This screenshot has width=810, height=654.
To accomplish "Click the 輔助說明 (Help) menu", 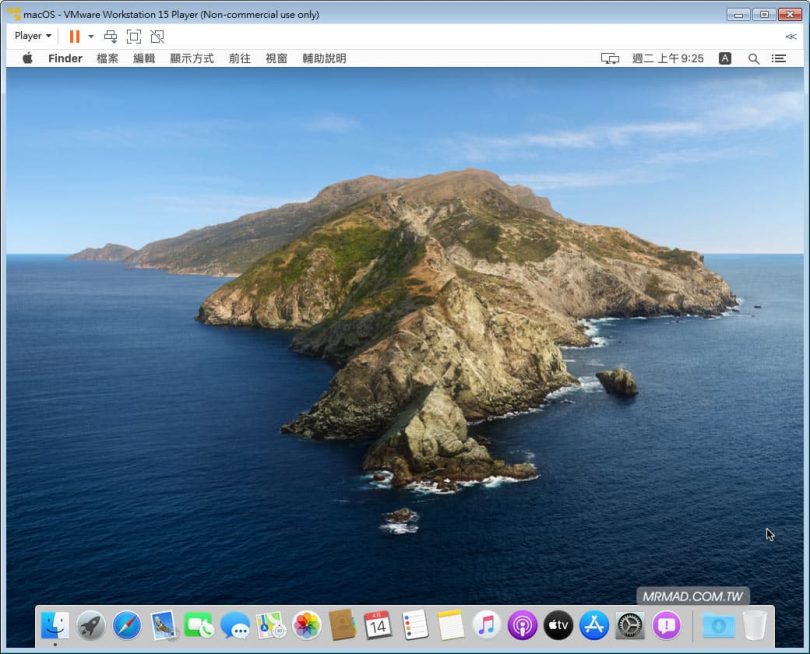I will [323, 59].
